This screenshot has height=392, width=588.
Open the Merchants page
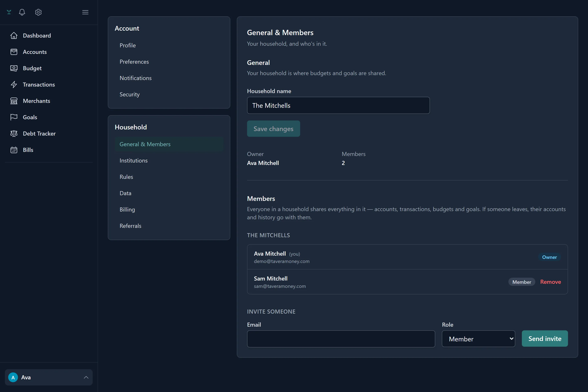pyautogui.click(x=49, y=101)
